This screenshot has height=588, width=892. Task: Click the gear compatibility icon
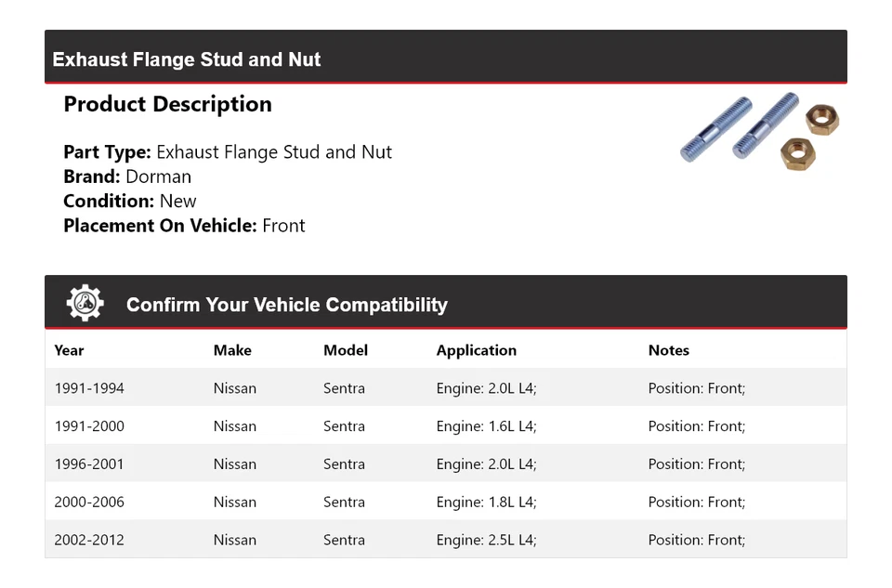click(x=85, y=303)
